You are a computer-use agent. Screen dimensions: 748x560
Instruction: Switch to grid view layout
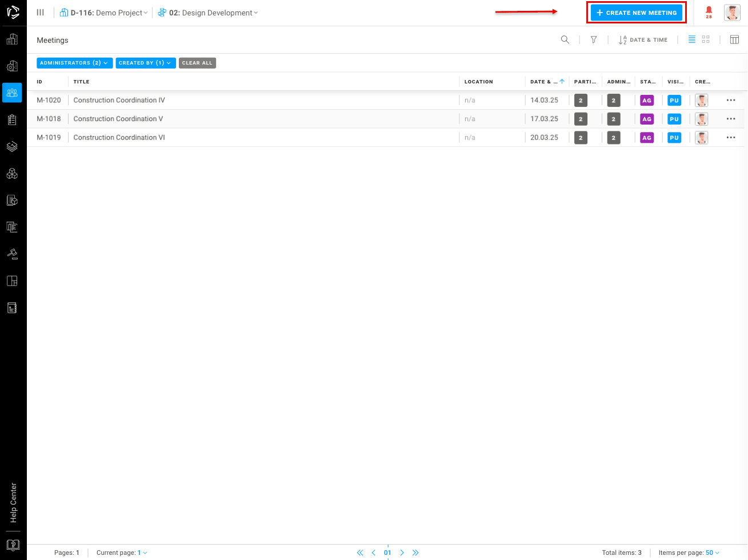click(x=706, y=39)
